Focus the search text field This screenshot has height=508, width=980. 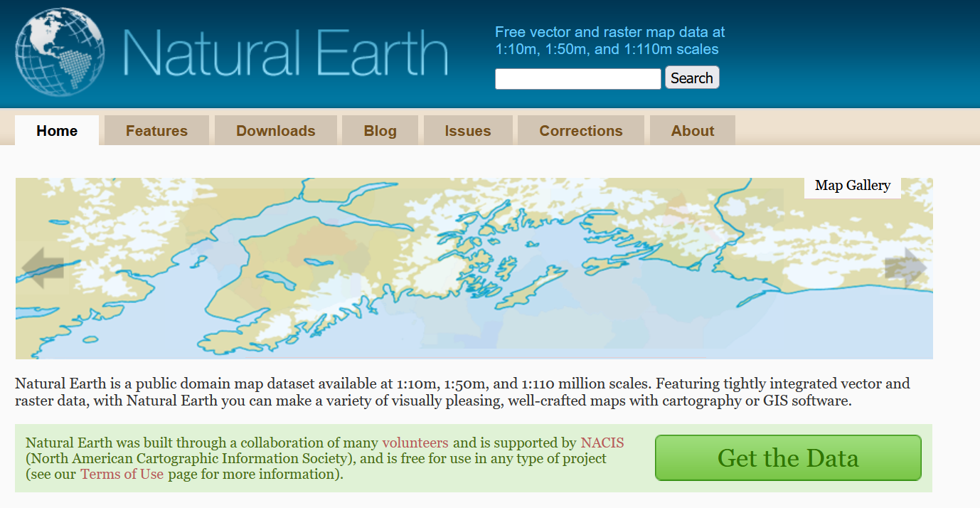tap(577, 79)
